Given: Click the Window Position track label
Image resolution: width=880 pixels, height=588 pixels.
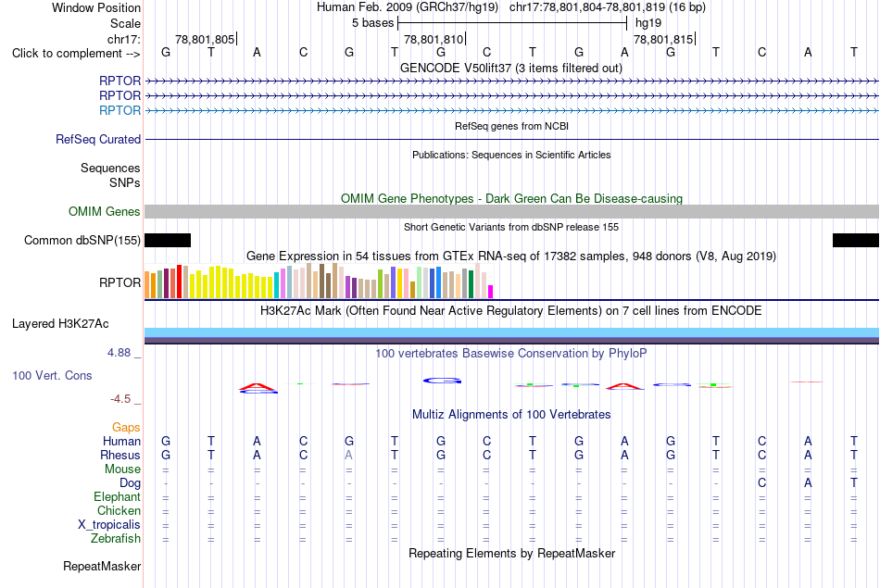Looking at the screenshot, I should pyautogui.click(x=96, y=7).
